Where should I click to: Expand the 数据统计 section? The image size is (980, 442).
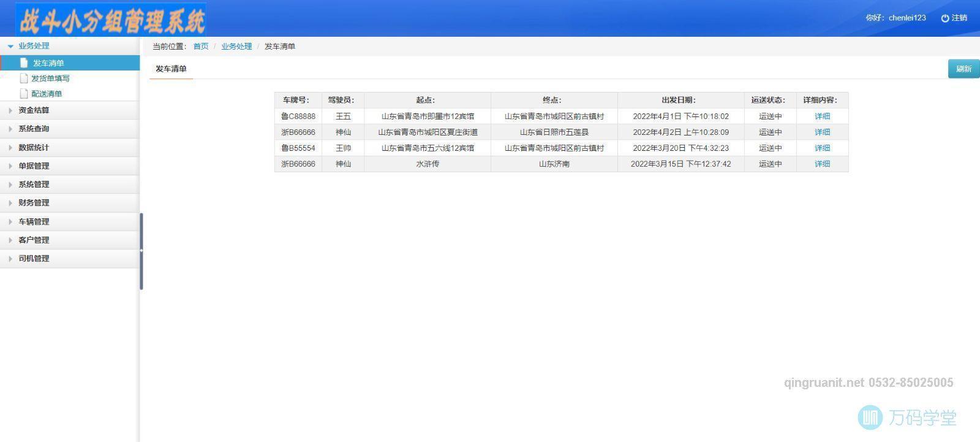[x=70, y=147]
